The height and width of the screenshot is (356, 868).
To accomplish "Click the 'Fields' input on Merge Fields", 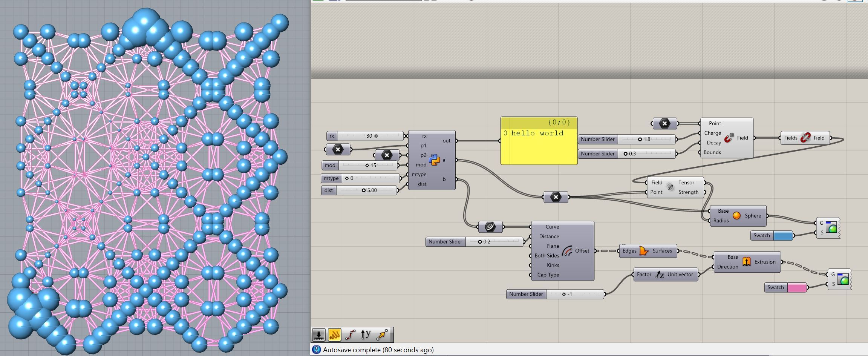I will coord(790,138).
